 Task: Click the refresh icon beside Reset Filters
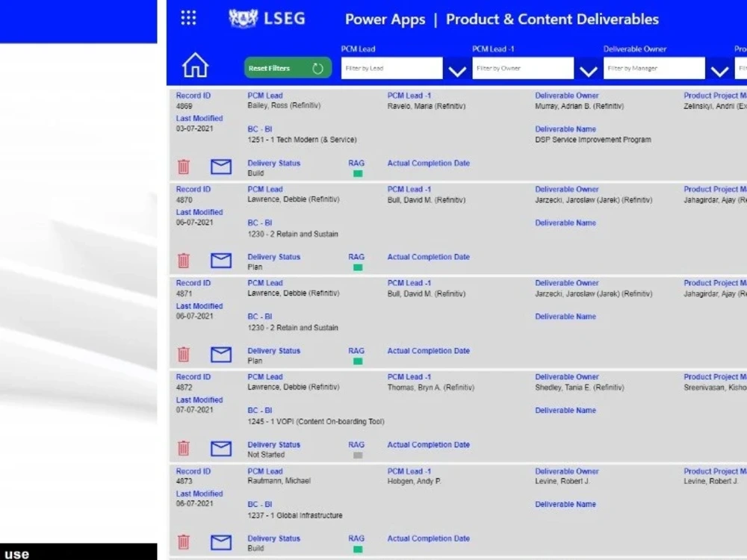[318, 67]
